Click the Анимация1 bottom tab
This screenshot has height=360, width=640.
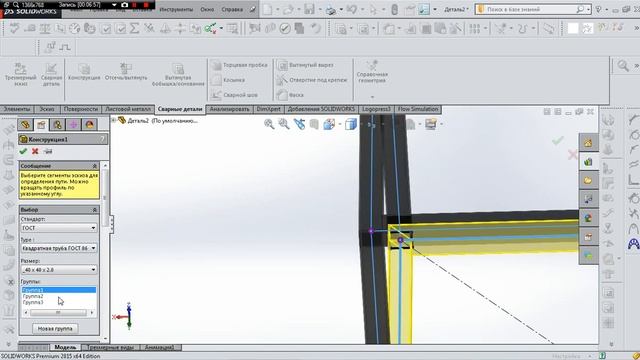159,347
